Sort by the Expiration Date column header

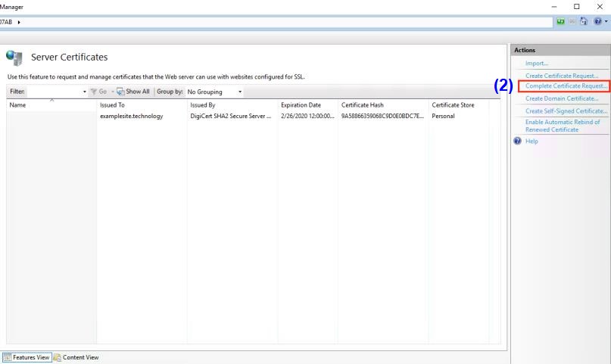point(308,105)
